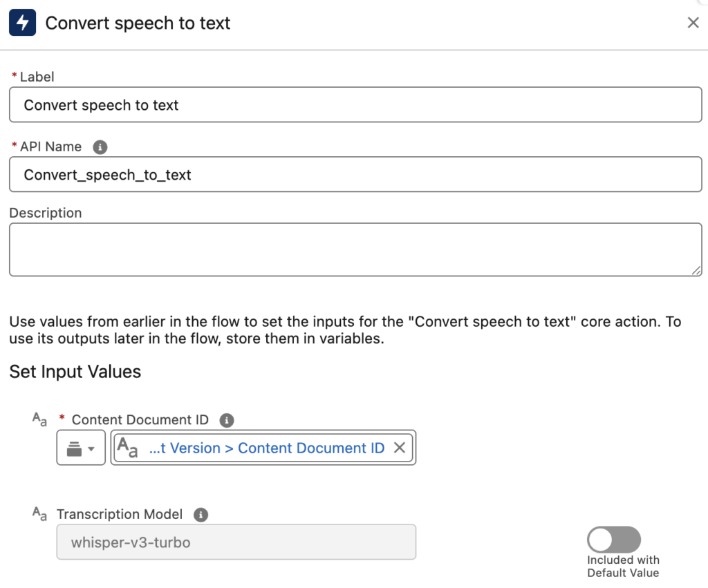This screenshot has height=588, width=708.
Task: Clear the Content Document ID pill value
Action: pyautogui.click(x=399, y=448)
